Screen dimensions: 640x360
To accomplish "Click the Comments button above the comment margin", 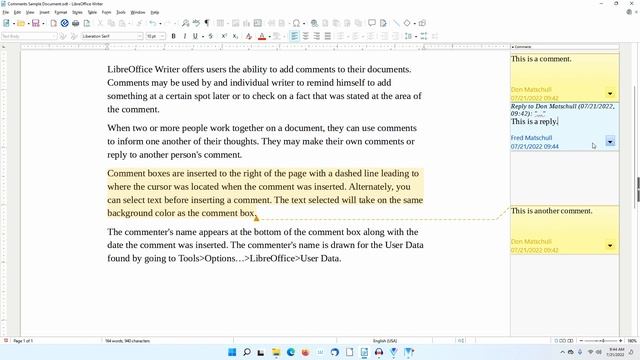I will (565, 47).
